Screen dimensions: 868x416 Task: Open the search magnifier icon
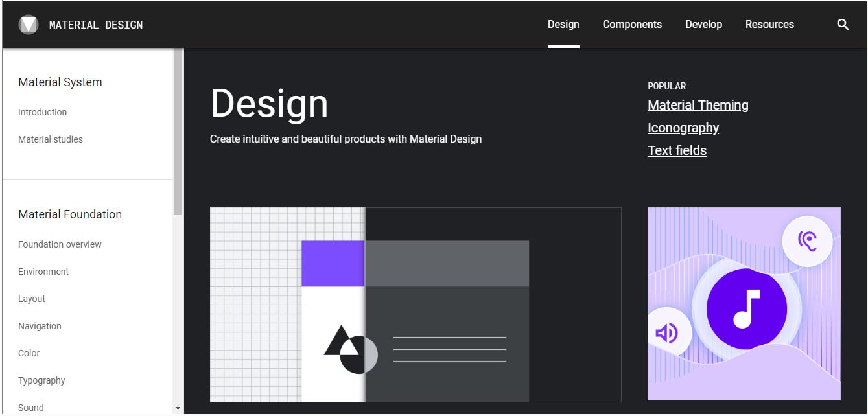(x=843, y=25)
